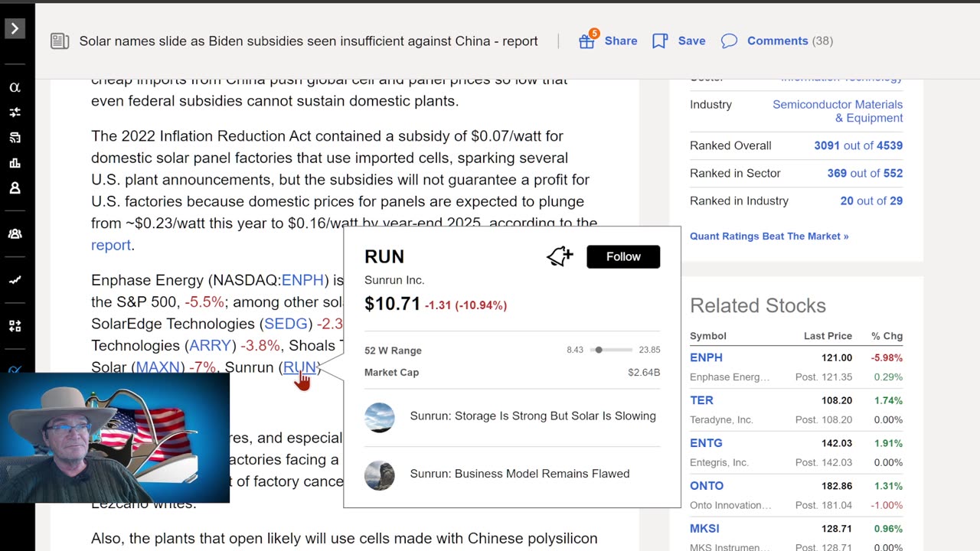The height and width of the screenshot is (551, 980).
Task: Click ARRY ticker link in article
Action: (x=210, y=345)
